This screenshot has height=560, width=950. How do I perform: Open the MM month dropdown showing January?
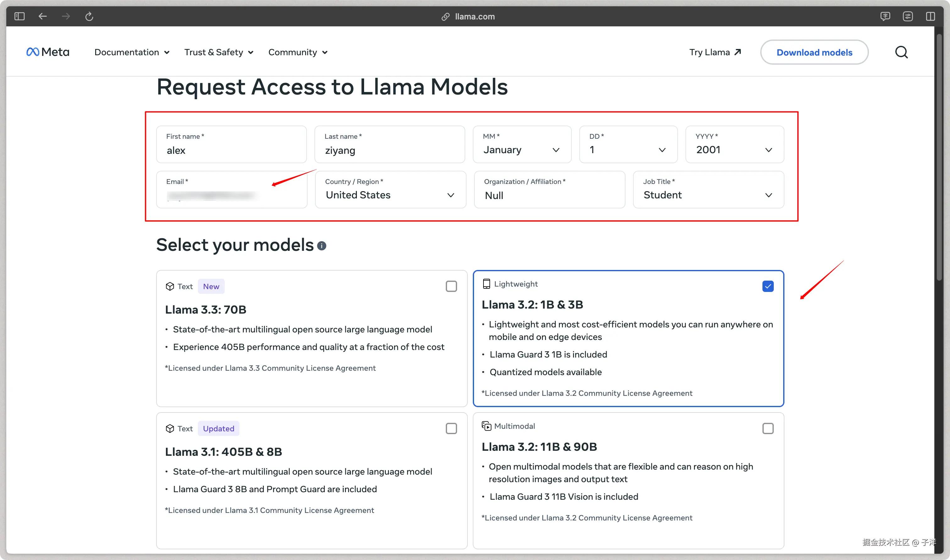[x=522, y=145]
